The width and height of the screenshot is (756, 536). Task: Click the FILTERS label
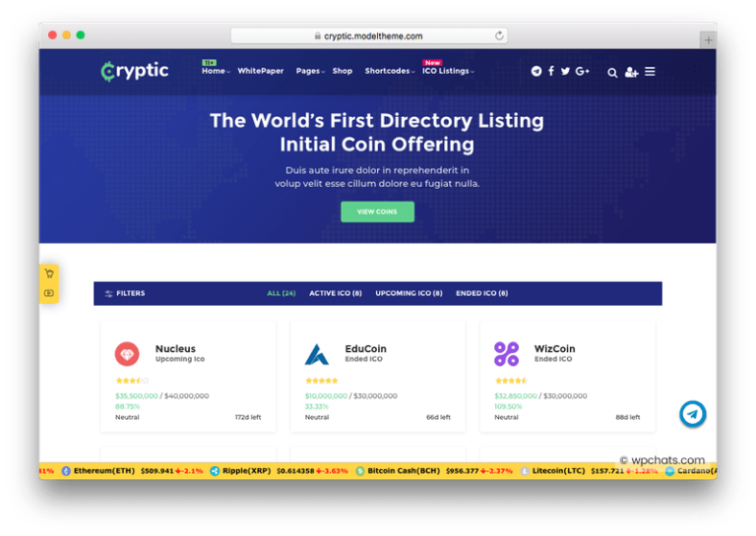pyautogui.click(x=130, y=293)
